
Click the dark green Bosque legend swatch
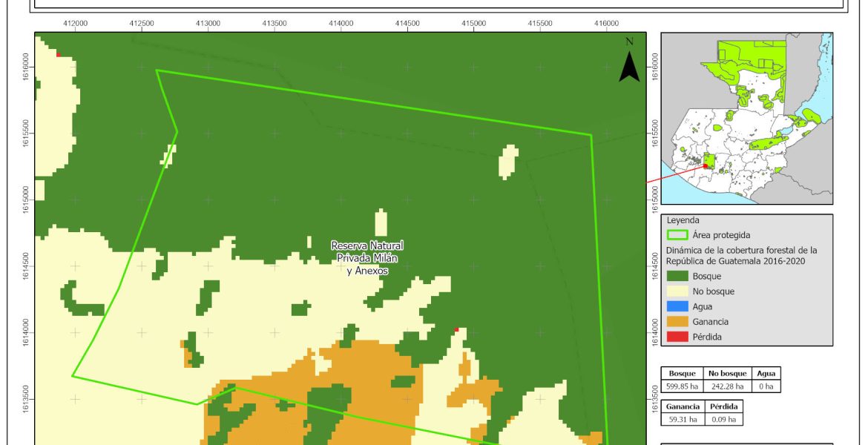677,277
